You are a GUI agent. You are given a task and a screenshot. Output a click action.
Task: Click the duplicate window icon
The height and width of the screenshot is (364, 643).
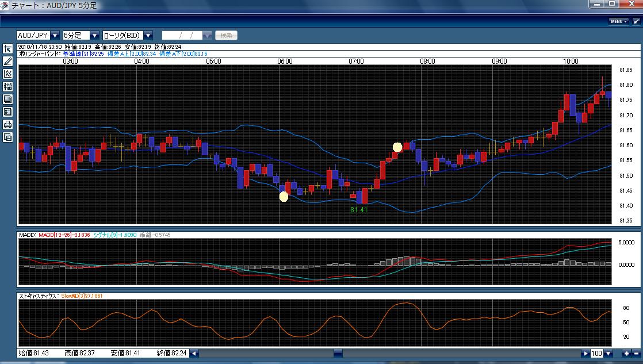click(x=8, y=137)
